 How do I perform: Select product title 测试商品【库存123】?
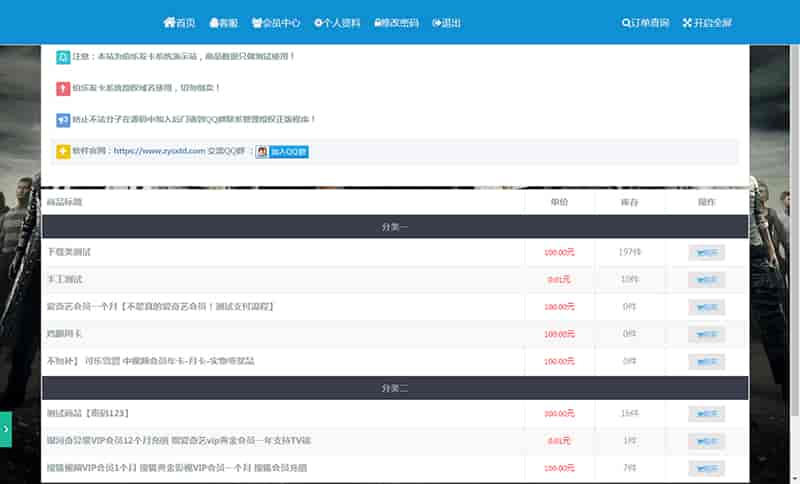(88, 413)
